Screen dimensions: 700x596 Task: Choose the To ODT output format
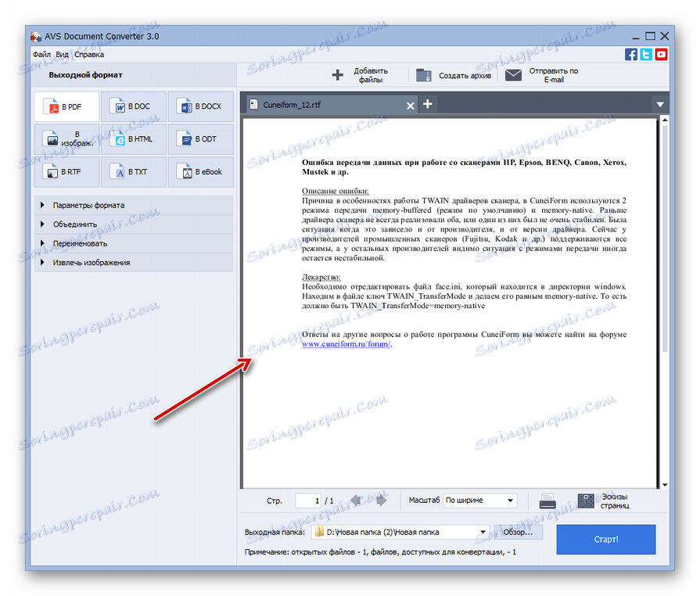coord(201,139)
